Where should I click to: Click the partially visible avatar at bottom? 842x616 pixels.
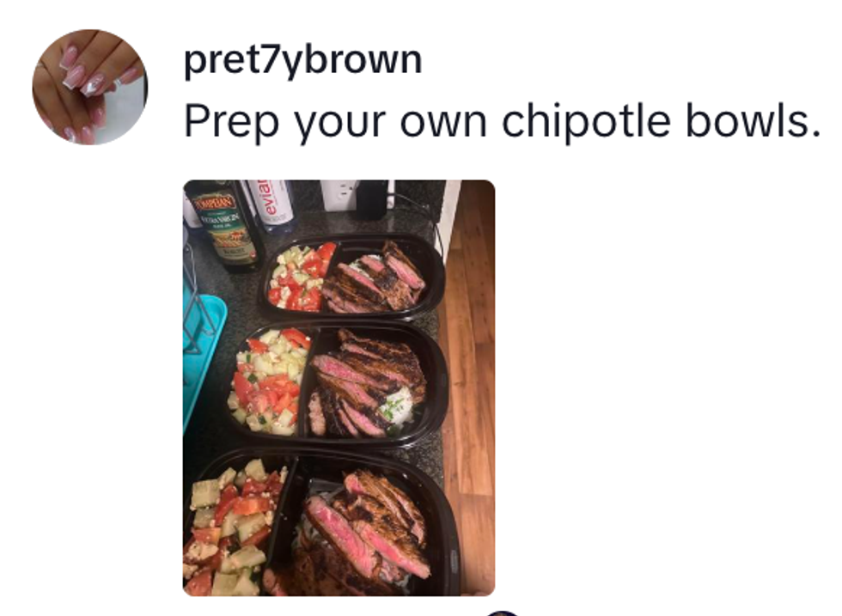tap(503, 613)
